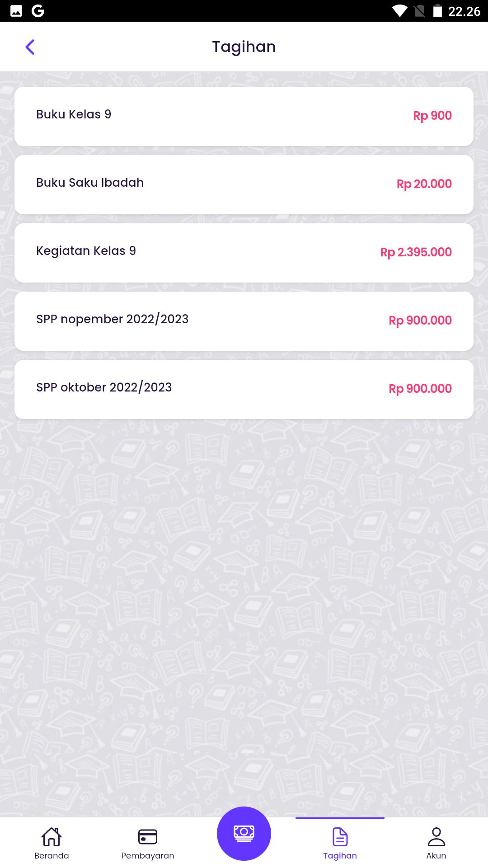Open the Beranda home icon

point(52,836)
